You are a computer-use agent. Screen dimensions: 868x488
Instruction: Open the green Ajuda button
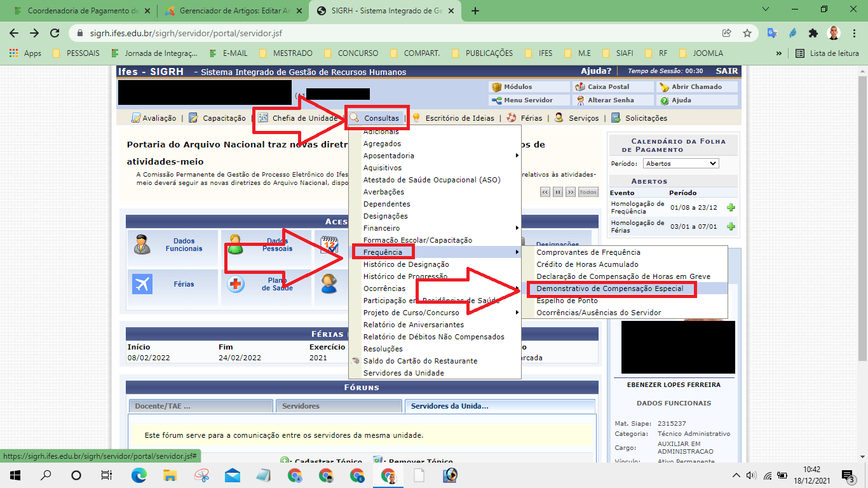point(697,100)
